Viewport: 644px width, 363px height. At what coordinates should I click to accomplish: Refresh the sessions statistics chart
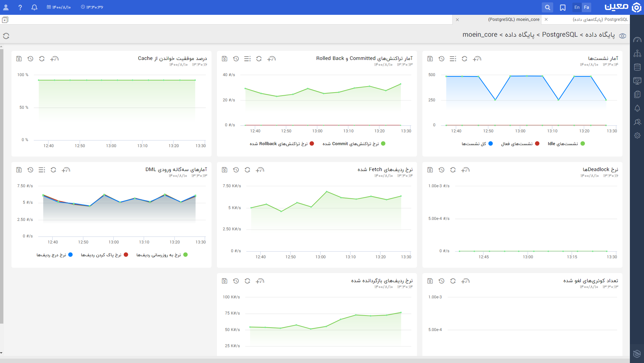pos(464,59)
